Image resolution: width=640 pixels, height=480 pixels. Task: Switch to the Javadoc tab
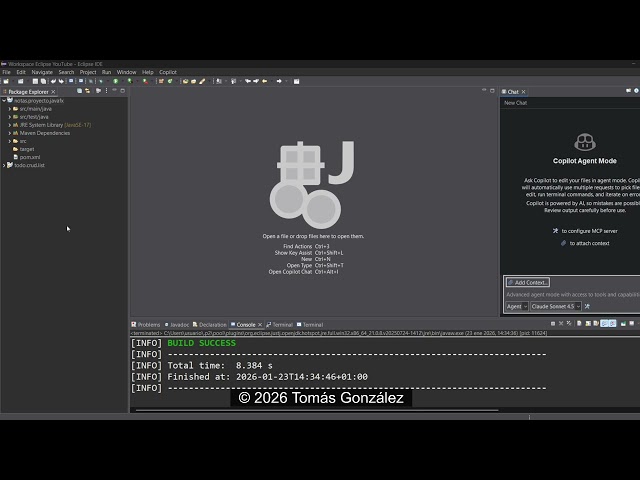(x=177, y=325)
